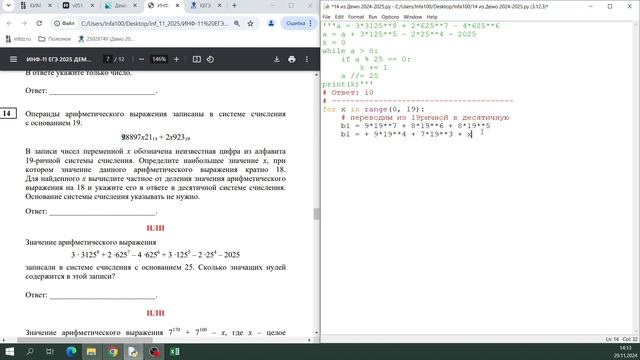
Task: Click the Ln: 14 status indicator
Action: pyautogui.click(x=612, y=339)
